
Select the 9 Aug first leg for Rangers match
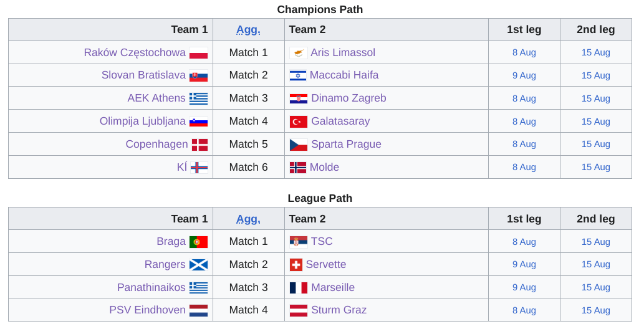pos(524,265)
